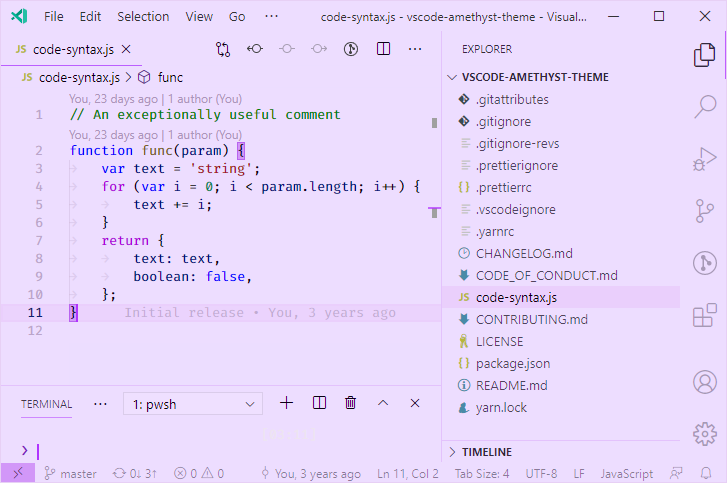This screenshot has width=727, height=483.
Task: Open the Accounts menu
Action: coord(705,382)
